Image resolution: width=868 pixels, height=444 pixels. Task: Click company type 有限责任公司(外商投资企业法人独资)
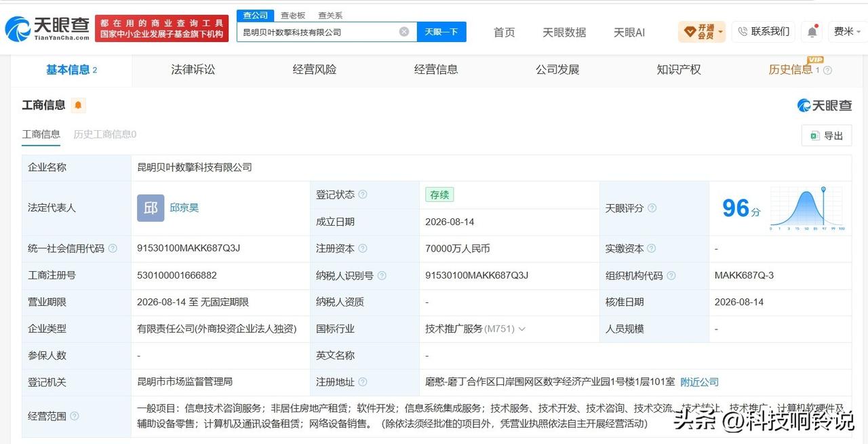coord(217,329)
